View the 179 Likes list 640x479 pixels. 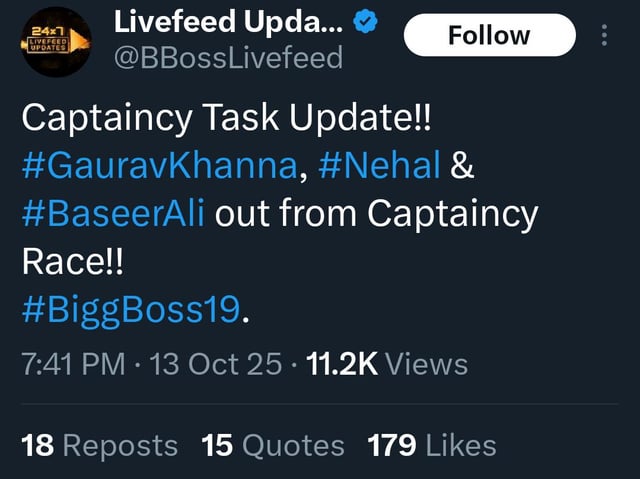tap(431, 445)
